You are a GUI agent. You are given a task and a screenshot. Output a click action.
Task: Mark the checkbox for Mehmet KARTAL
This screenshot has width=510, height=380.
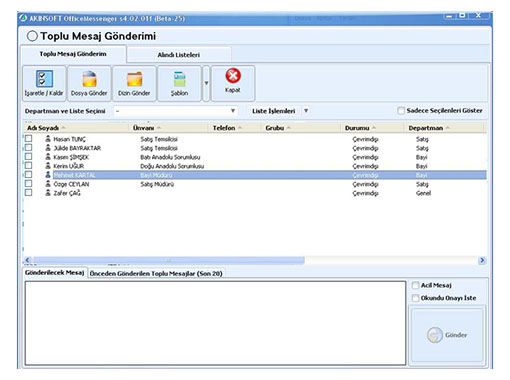(x=29, y=174)
